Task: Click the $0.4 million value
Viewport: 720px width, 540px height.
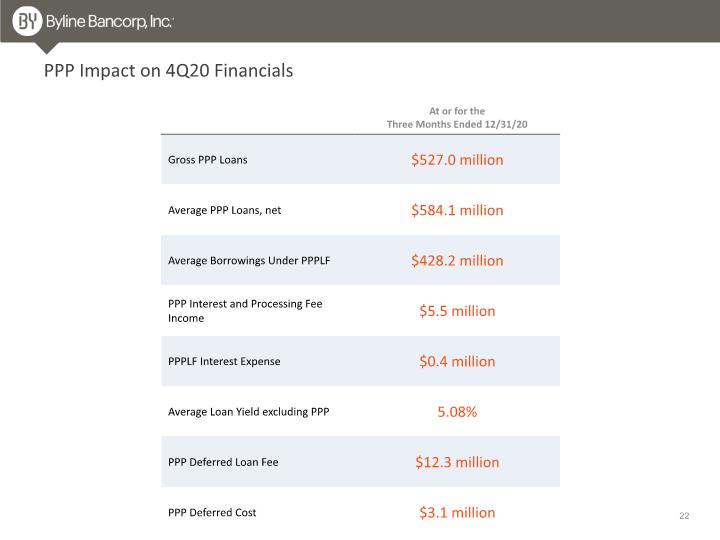Action: click(457, 361)
